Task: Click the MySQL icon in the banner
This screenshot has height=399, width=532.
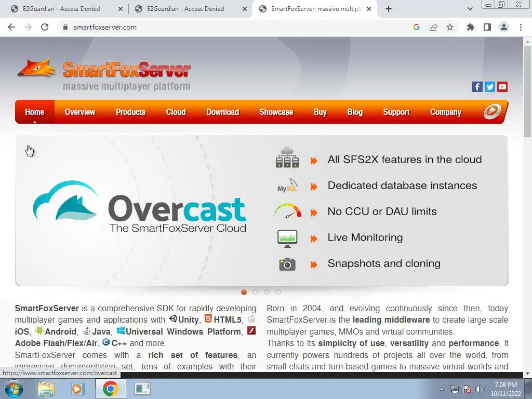Action: (x=288, y=185)
